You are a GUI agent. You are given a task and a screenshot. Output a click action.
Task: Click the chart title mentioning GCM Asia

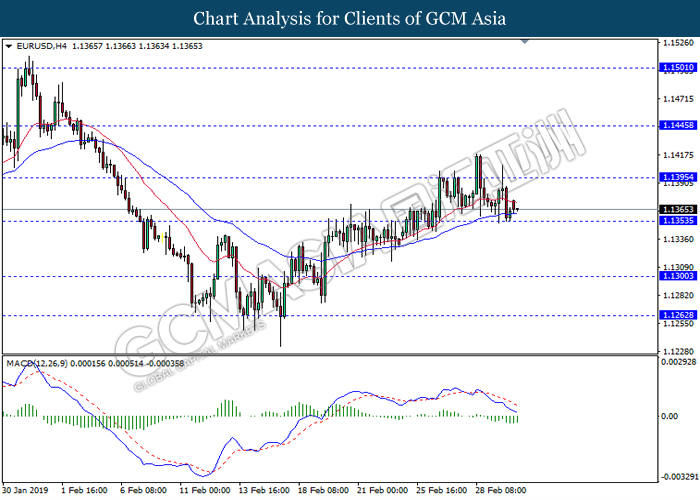pyautogui.click(x=349, y=18)
